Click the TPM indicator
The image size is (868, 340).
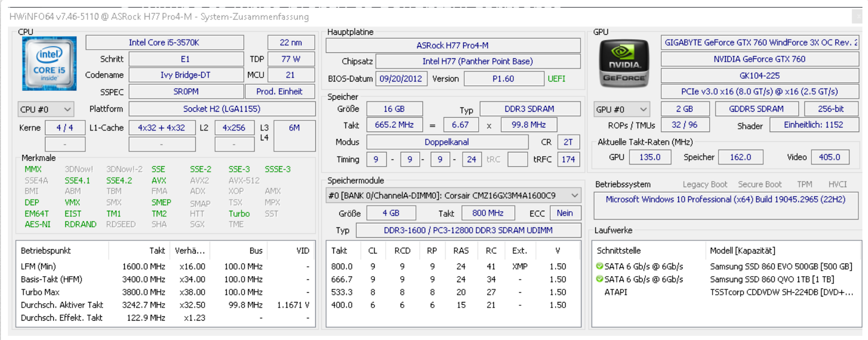point(804,184)
